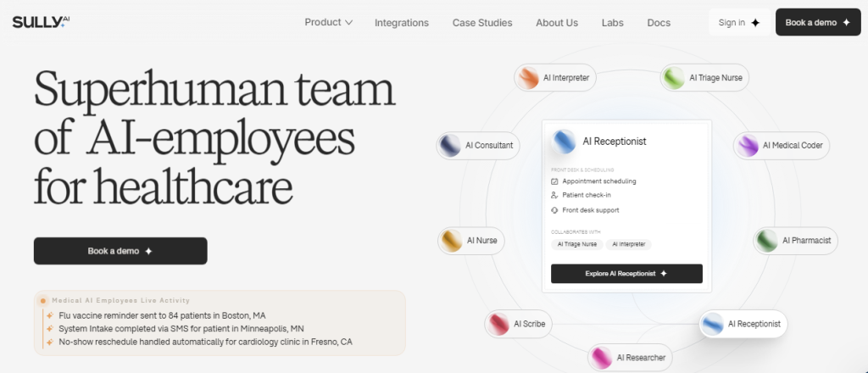Pick the AI Researcher pink orb icon
Image resolution: width=868 pixels, height=373 pixels.
coord(602,358)
